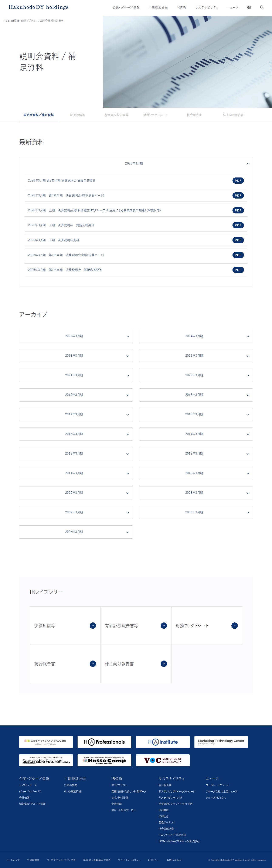Image resolution: width=272 pixels, height=868 pixels.
Task: Open footer link トップメッセージ
Action: coord(28,785)
